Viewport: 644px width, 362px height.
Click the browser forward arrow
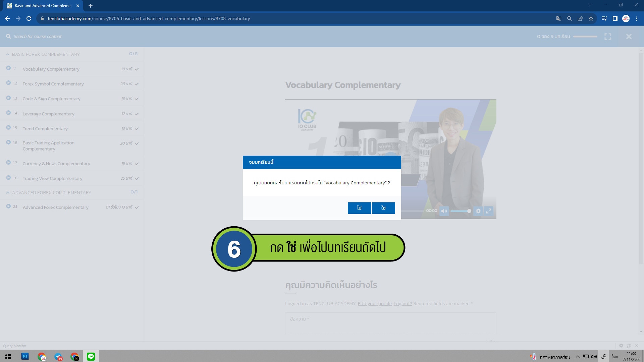(18, 18)
